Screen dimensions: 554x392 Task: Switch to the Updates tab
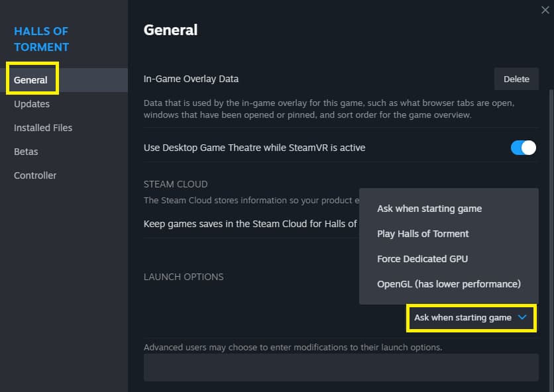32,104
